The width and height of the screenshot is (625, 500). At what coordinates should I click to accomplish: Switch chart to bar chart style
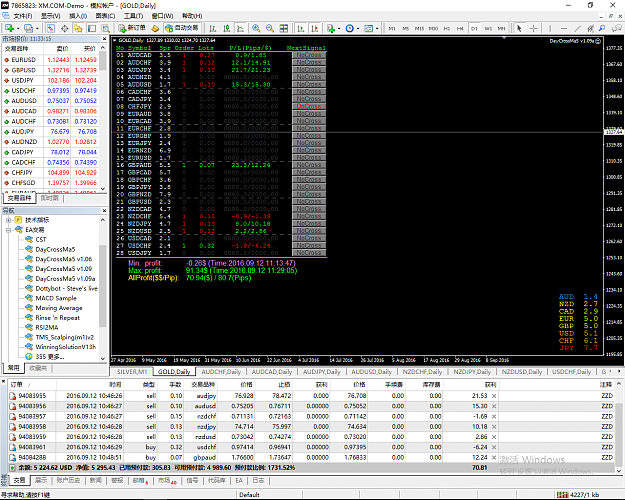click(x=213, y=28)
